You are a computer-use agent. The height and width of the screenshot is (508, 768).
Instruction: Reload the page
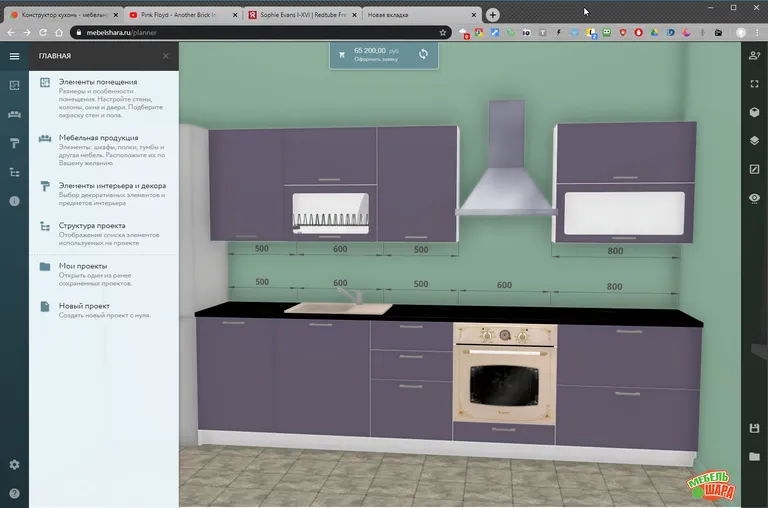(x=43, y=32)
